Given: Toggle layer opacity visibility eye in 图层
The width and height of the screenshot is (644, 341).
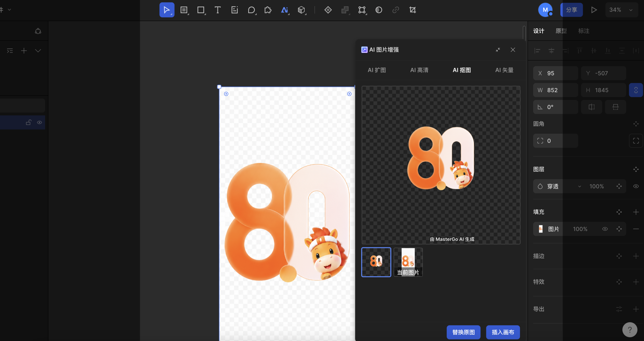Looking at the screenshot, I should click(x=636, y=186).
